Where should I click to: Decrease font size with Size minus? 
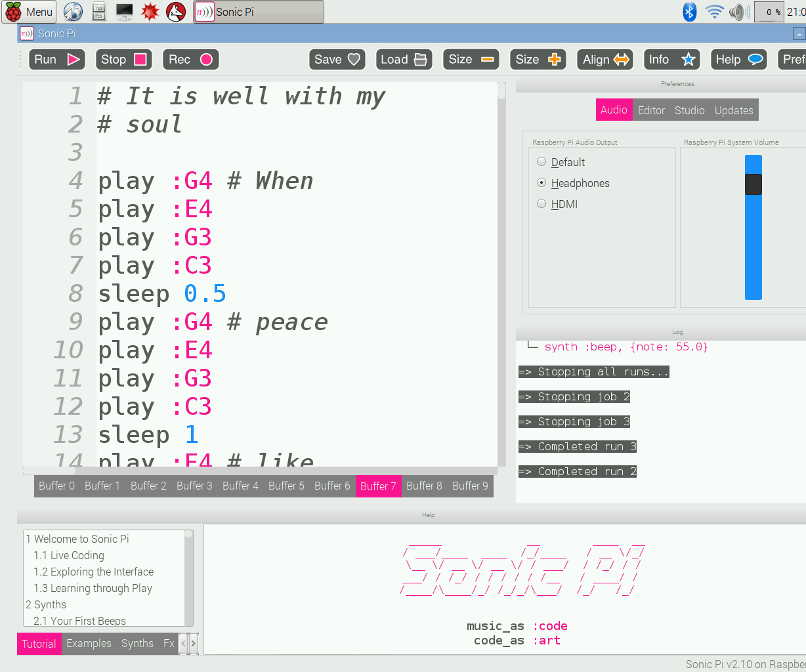471,59
